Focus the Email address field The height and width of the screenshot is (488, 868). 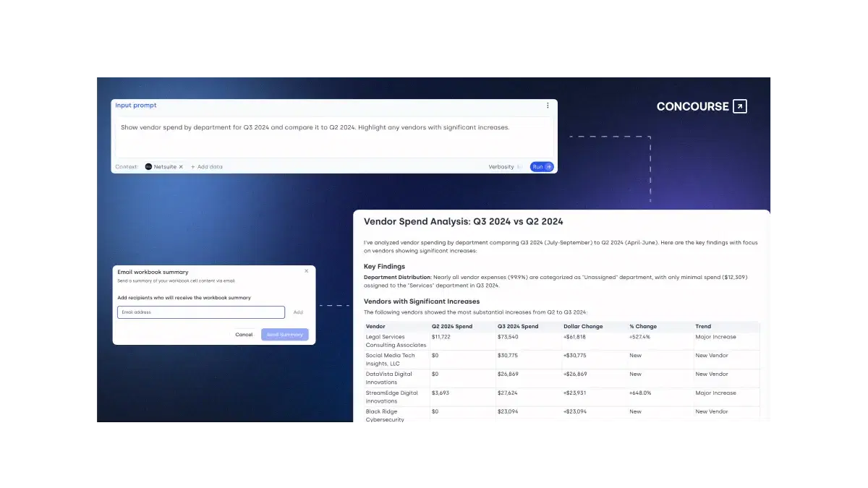click(x=201, y=312)
